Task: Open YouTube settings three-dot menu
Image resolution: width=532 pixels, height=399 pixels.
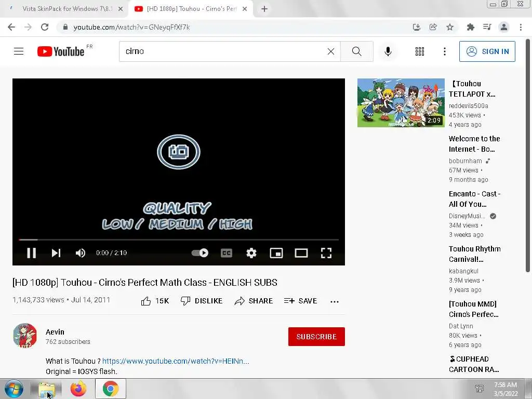Action: [x=445, y=51]
